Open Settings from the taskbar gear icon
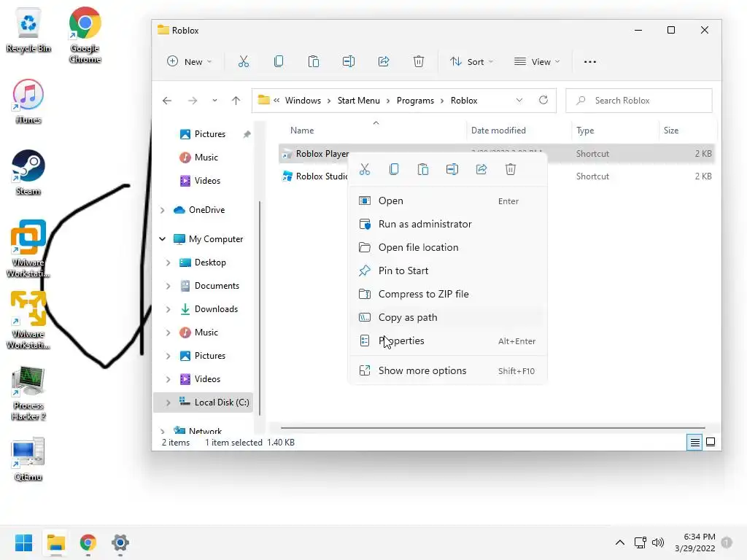 pos(120,542)
